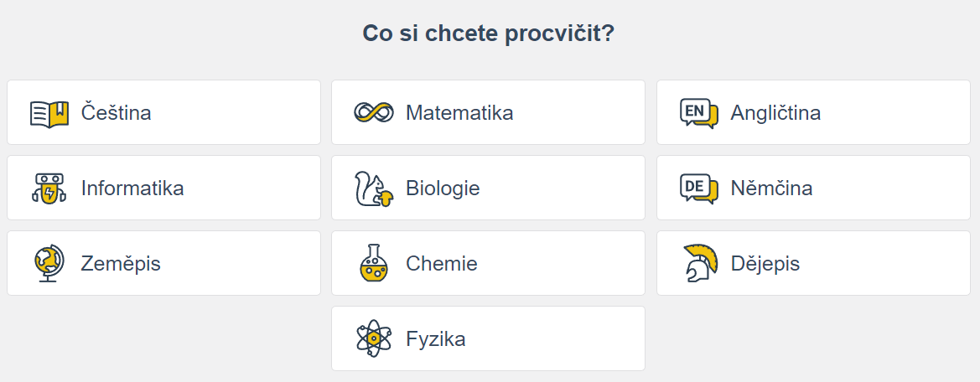Click the globe icon for Zeměpis

coord(49,264)
